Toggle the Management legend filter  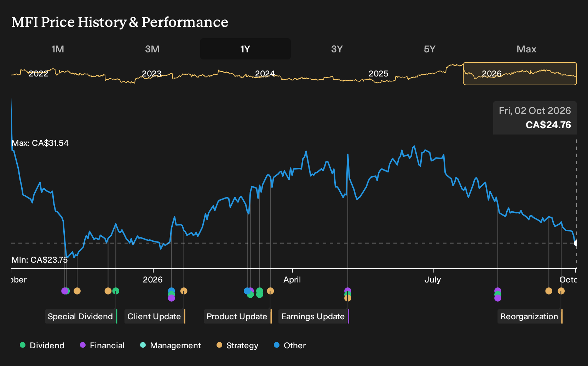click(x=171, y=345)
